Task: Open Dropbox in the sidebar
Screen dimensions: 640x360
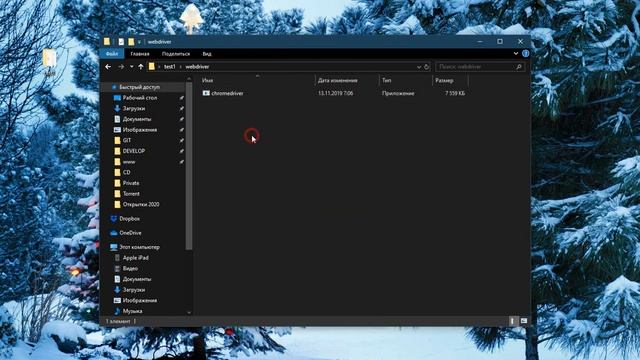Action: [129, 219]
